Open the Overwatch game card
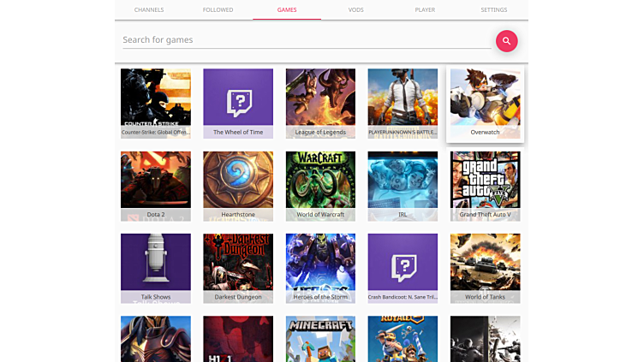The image size is (644, 362). pos(485,103)
